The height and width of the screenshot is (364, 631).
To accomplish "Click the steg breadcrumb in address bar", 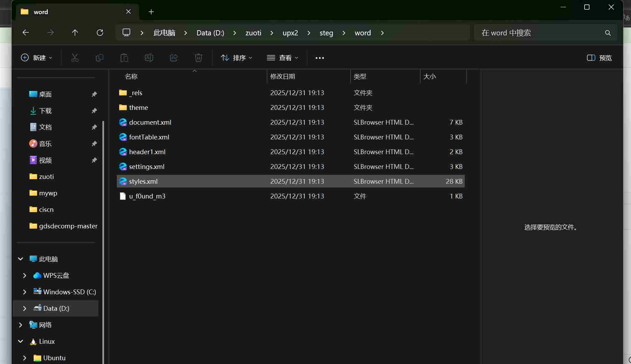I will tap(326, 33).
